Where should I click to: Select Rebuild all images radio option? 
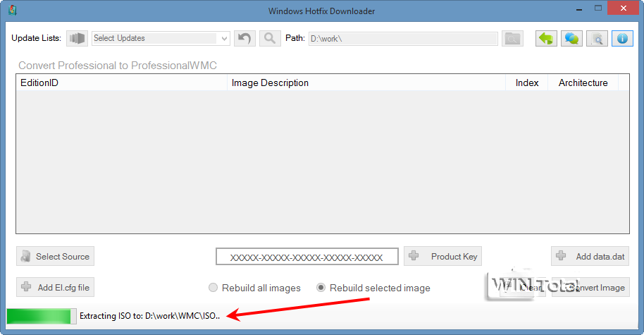(254, 288)
